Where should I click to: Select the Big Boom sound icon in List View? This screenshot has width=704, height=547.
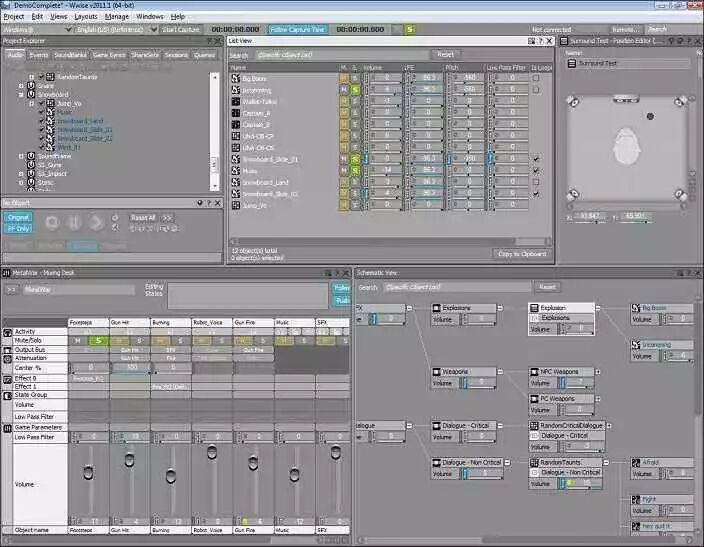tap(236, 78)
